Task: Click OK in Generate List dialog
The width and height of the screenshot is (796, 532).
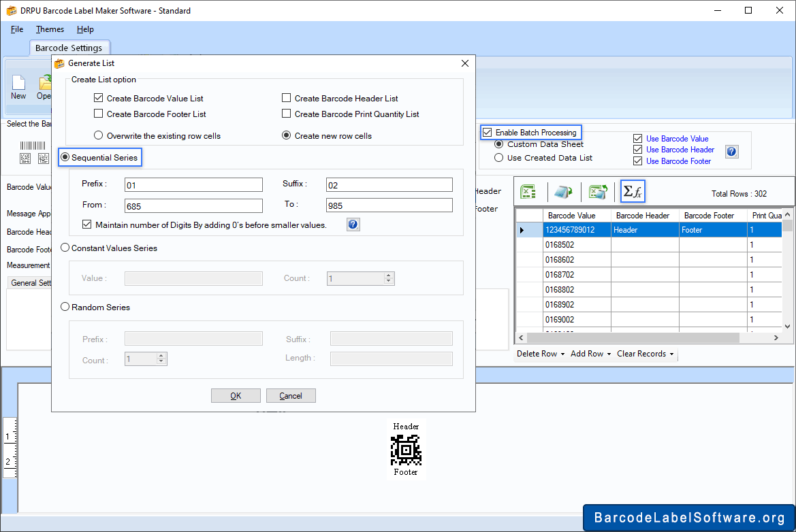Action: (236, 395)
